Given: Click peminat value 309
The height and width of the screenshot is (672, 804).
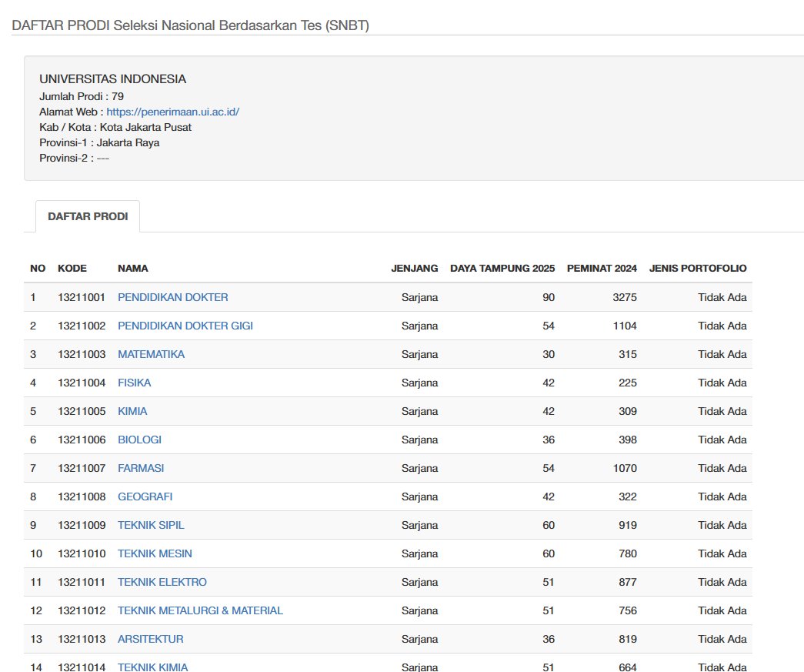Looking at the screenshot, I should point(628,411).
